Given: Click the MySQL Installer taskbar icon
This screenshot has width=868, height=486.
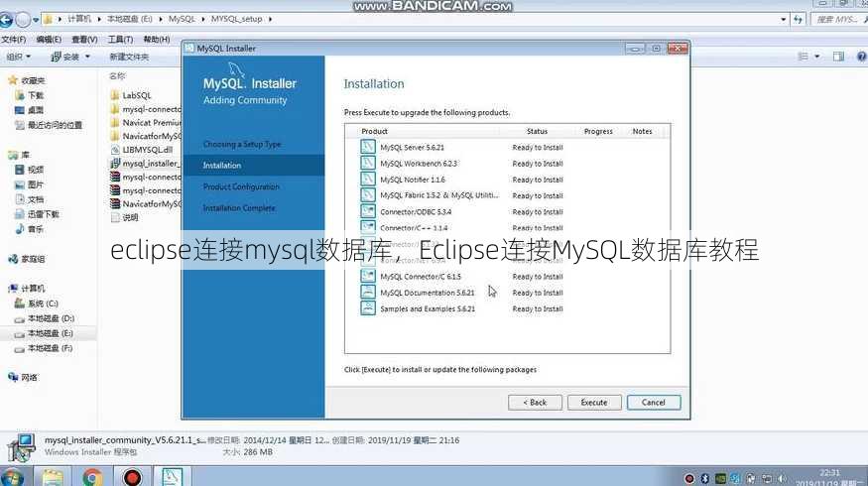Looking at the screenshot, I should [172, 477].
